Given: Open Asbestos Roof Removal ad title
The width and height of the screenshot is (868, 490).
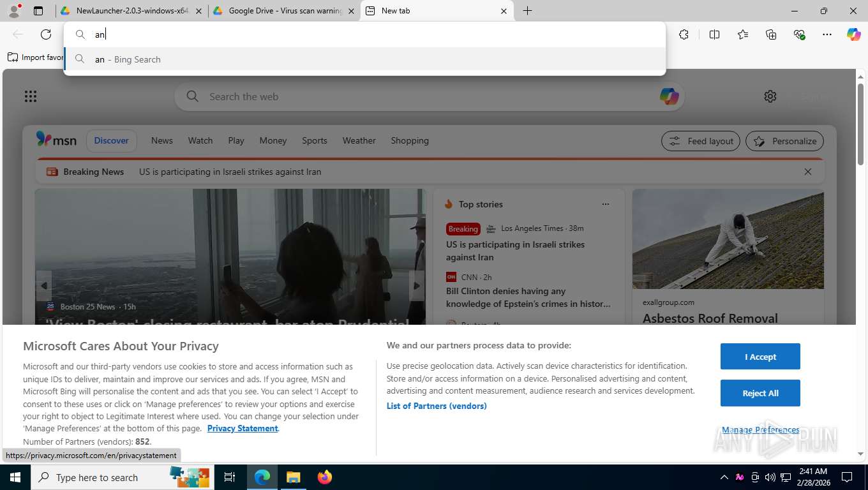Looking at the screenshot, I should [x=710, y=318].
